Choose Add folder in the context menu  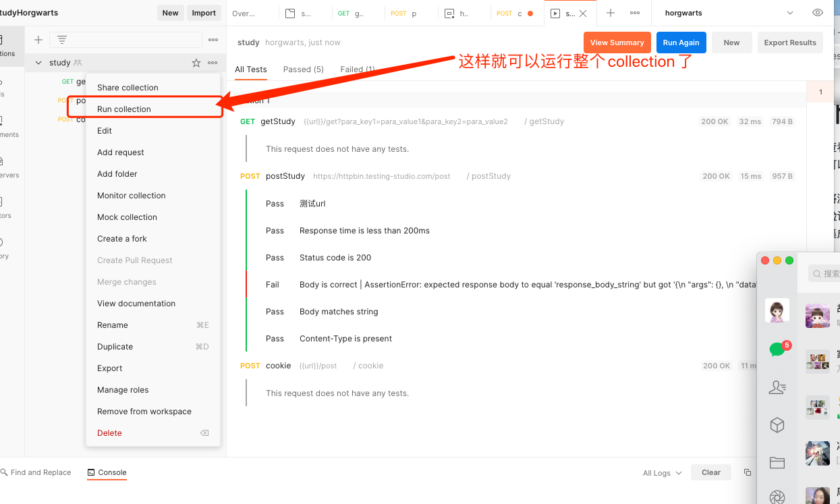[x=117, y=174]
